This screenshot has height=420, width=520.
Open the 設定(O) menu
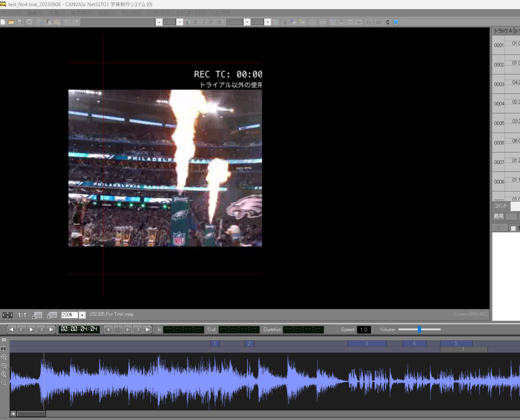[x=107, y=13]
